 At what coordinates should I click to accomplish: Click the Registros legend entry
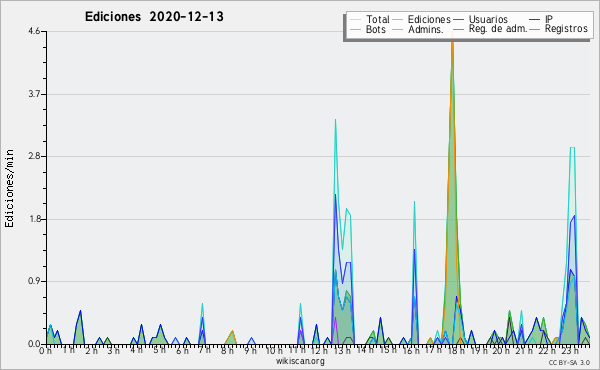pos(558,29)
